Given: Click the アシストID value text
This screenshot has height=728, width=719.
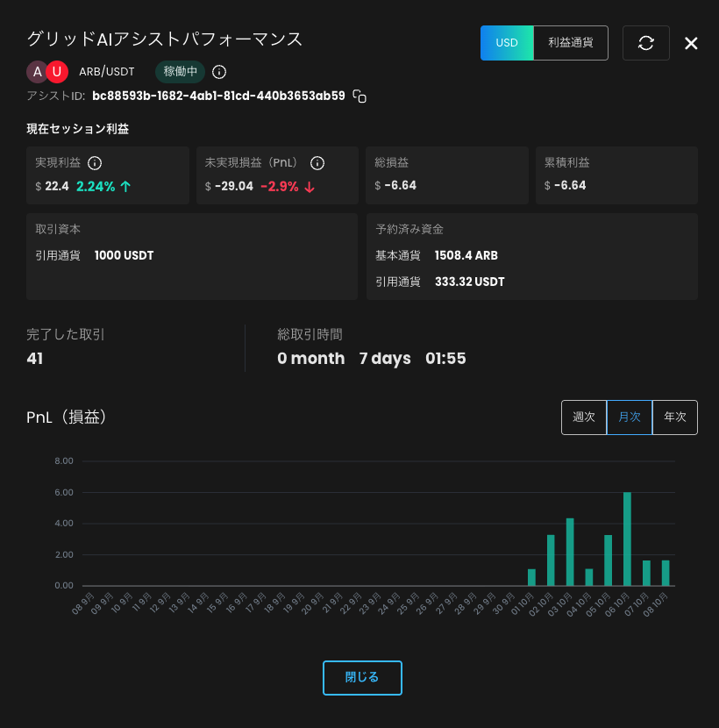Looking at the screenshot, I should 218,96.
